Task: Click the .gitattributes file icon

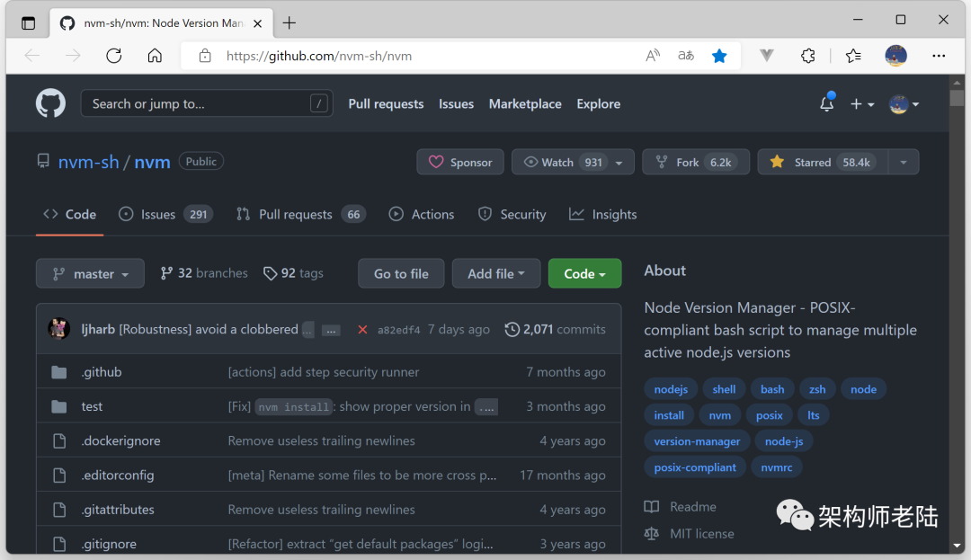Action: pyautogui.click(x=58, y=510)
